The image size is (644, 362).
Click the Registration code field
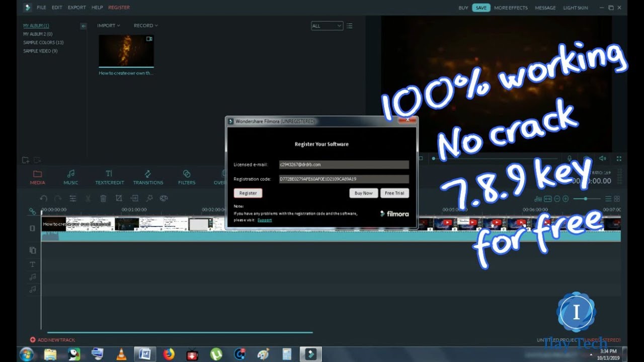pyautogui.click(x=344, y=179)
